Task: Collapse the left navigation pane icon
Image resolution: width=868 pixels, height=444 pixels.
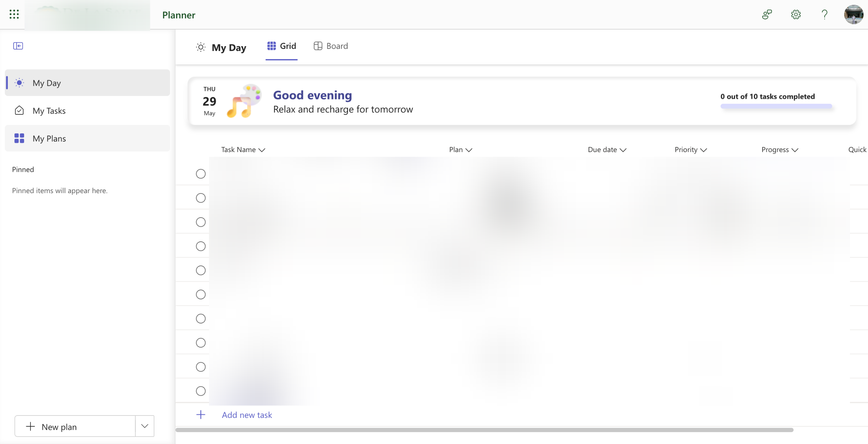Action: tap(18, 46)
